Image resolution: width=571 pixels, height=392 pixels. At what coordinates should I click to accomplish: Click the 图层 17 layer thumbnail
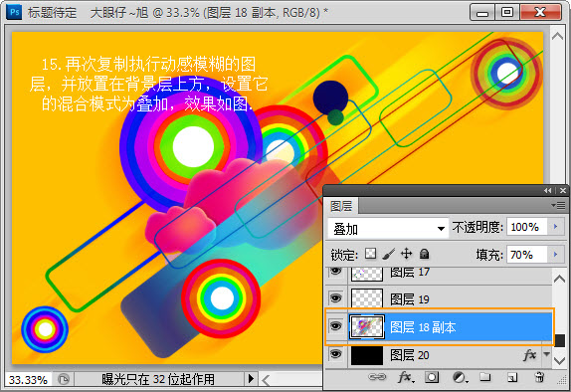367,274
